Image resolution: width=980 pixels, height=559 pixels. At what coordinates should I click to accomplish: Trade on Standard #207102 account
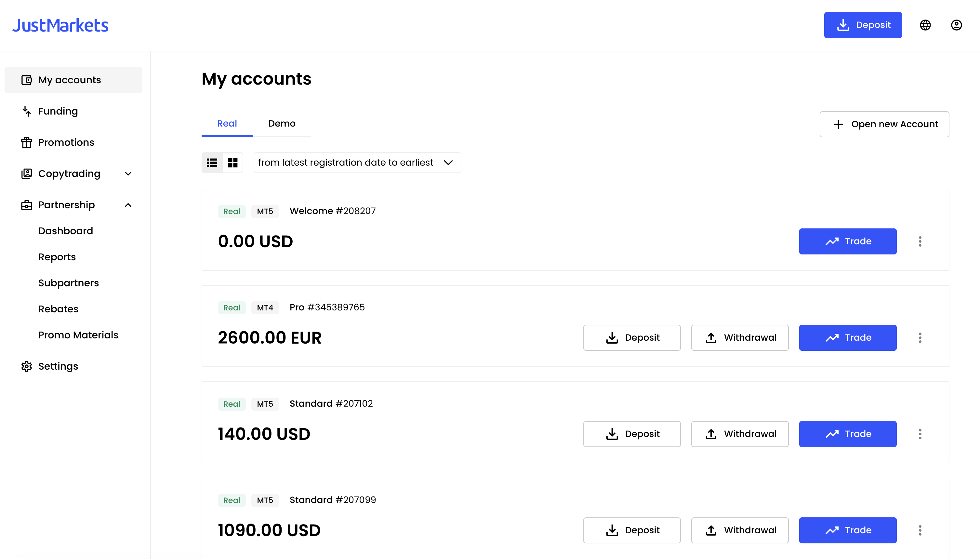point(848,434)
